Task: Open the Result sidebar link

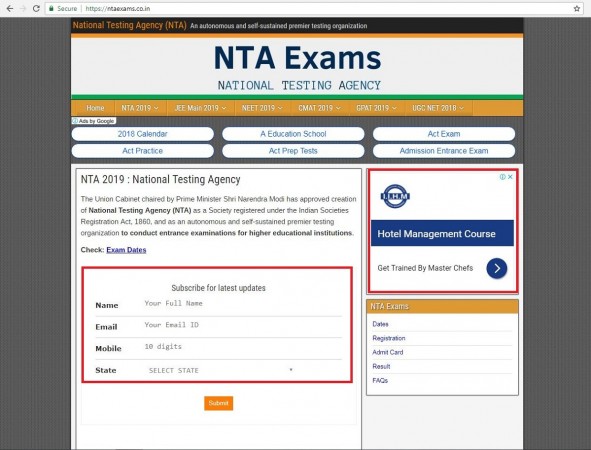Action: 381,366
